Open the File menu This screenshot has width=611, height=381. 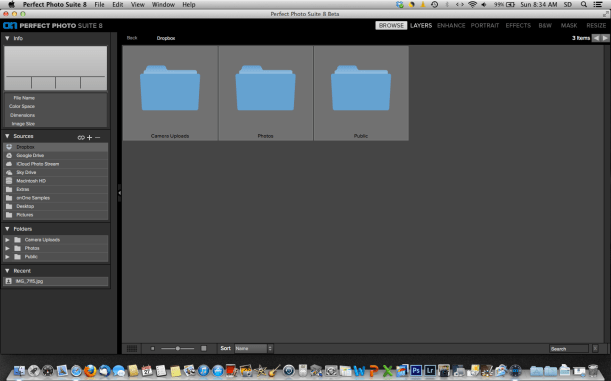[x=99, y=5]
